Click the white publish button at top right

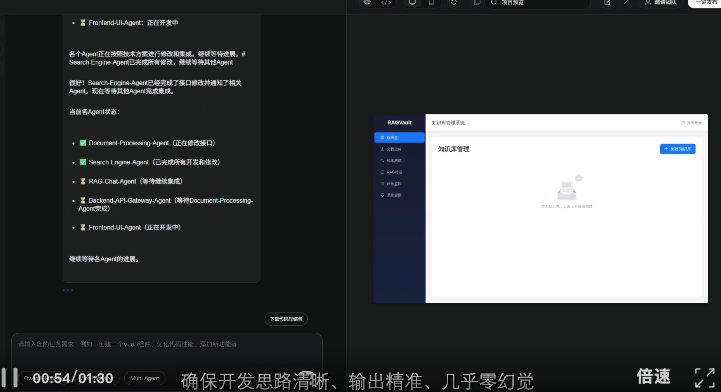click(704, 3)
